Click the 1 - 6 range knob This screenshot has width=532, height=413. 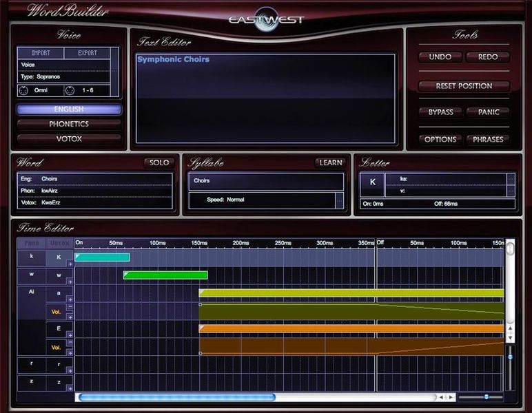tap(70, 90)
